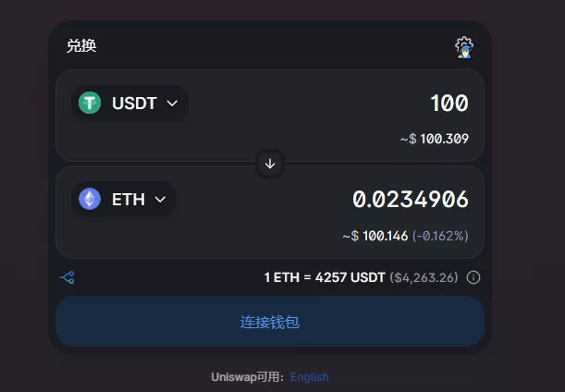Expand the ETH token chevron
This screenshot has width=565, height=392.
coord(160,200)
